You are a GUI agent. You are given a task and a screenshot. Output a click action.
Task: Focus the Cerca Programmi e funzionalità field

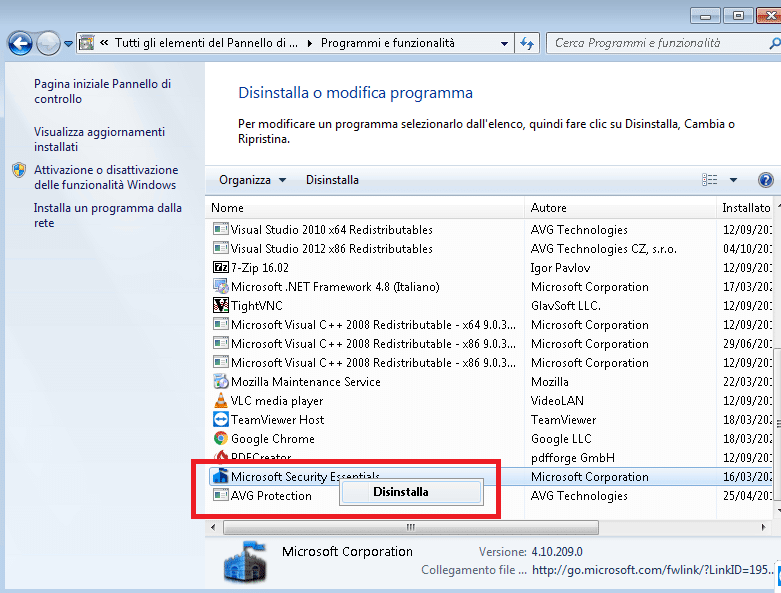pyautogui.click(x=660, y=43)
